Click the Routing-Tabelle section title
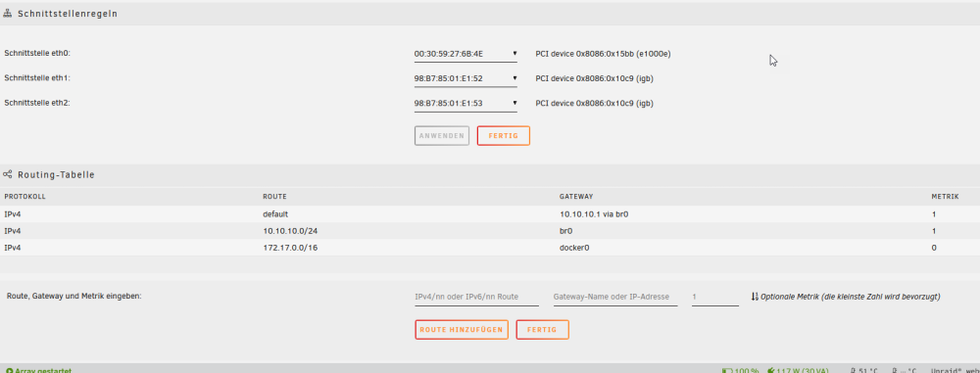This screenshot has height=373, width=980. click(x=56, y=175)
